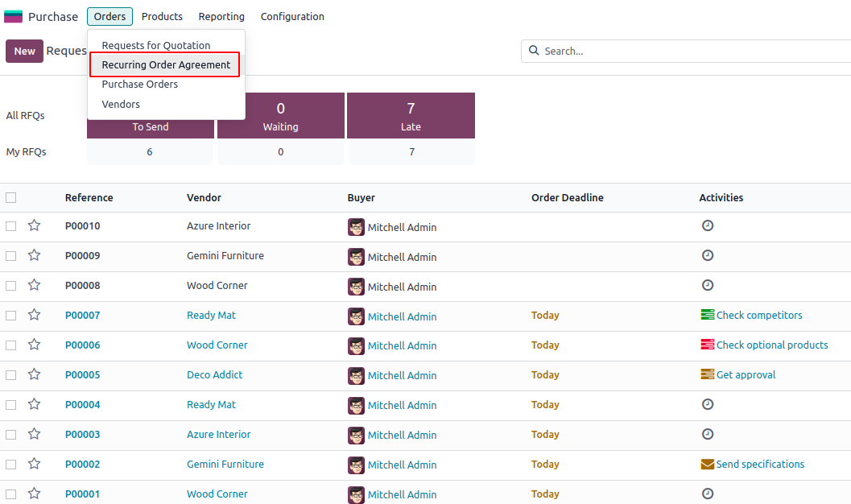This screenshot has height=504, width=851.
Task: Open the clock activity icon for P00009
Action: point(708,255)
